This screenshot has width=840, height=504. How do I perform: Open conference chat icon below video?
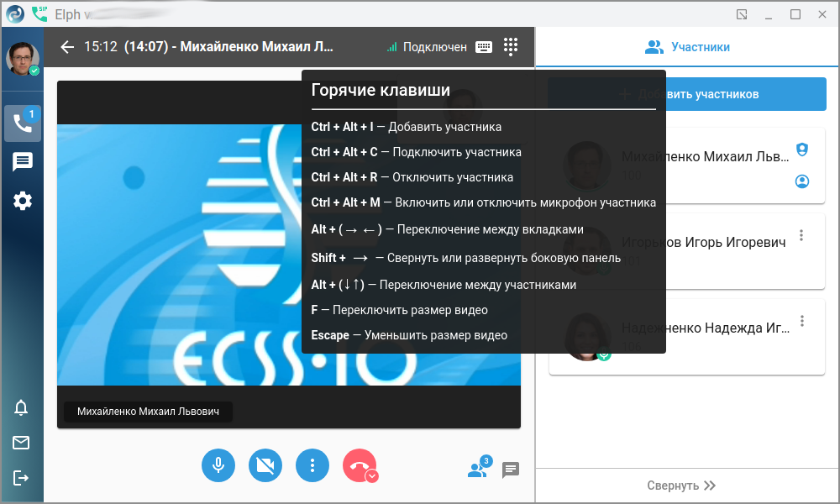pos(511,470)
